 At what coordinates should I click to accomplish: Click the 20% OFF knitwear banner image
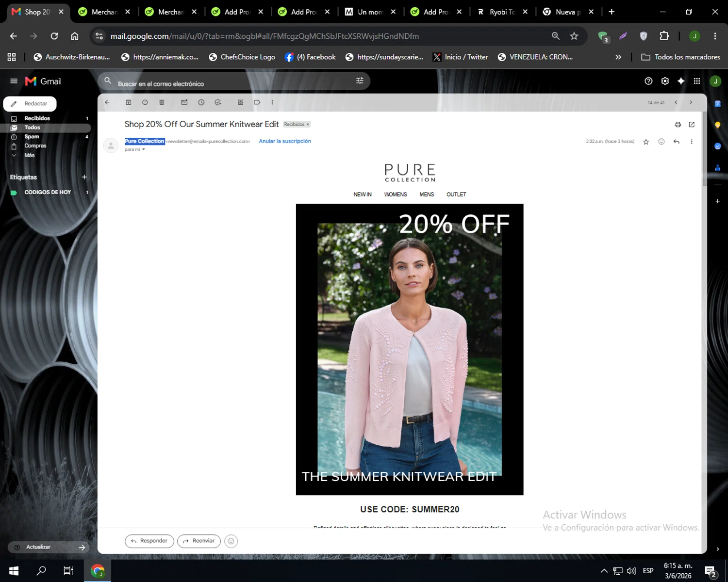coord(410,349)
